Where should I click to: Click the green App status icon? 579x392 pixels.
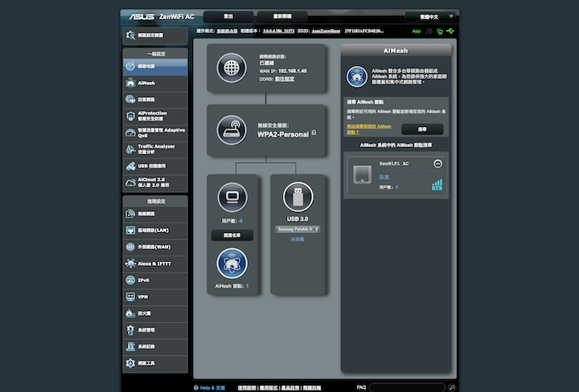pos(417,31)
